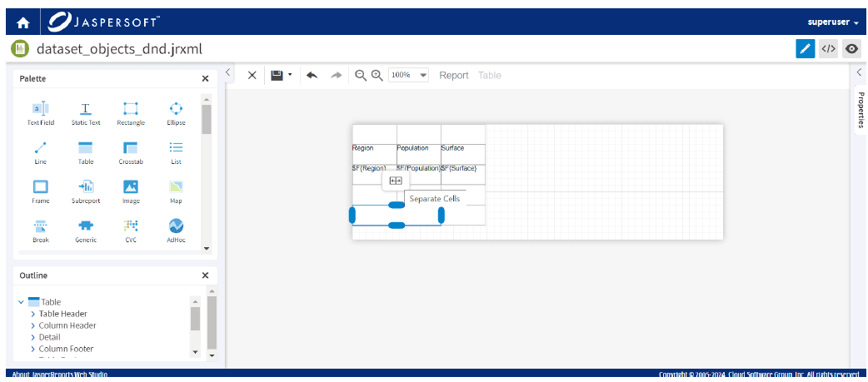Collapse the right properties panel chevron
Image resolution: width=868 pixels, height=382 pixels.
[860, 72]
